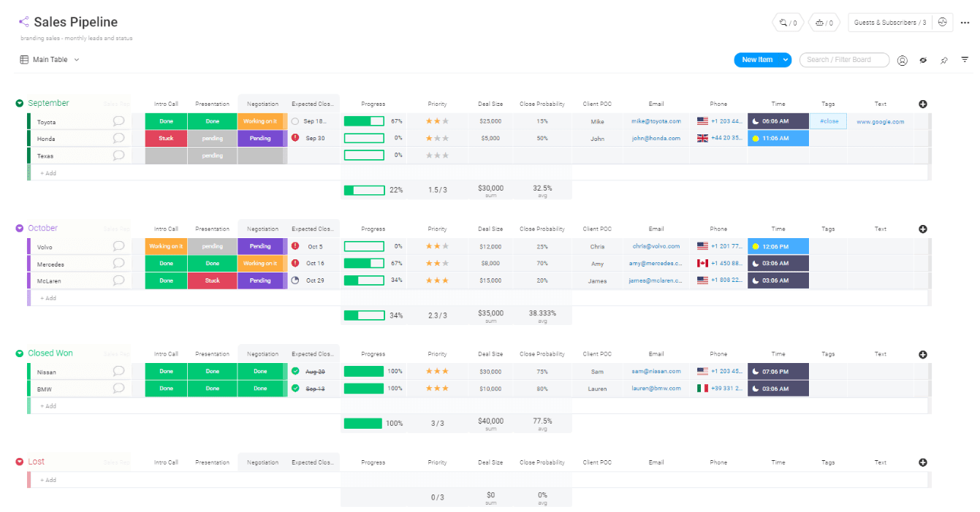
Task: Open the filter lines icon
Action: point(965,60)
